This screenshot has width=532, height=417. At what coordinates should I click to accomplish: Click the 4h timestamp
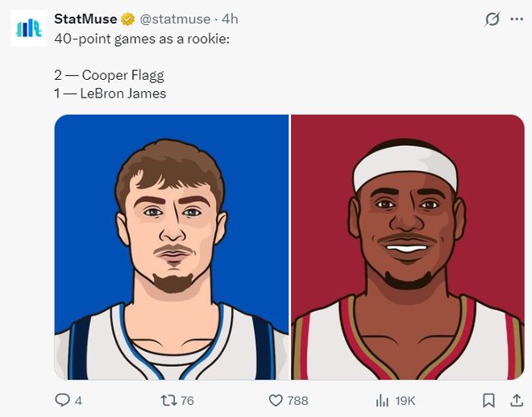point(231,19)
